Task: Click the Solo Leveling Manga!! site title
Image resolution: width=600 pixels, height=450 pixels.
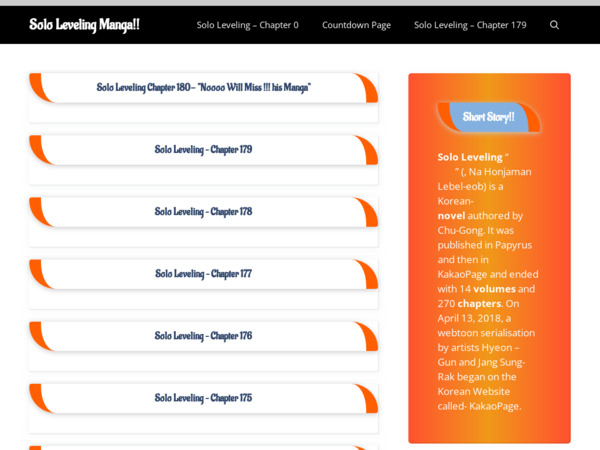Action: click(85, 25)
